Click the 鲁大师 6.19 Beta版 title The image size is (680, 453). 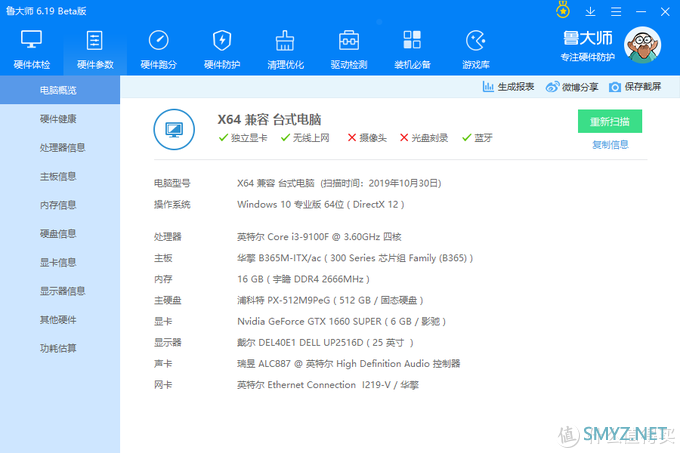pos(46,11)
